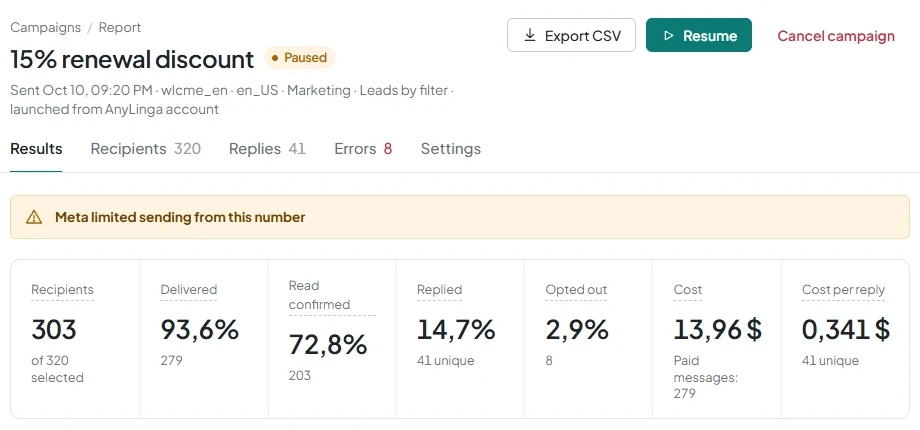Screen dimensions: 920x430
Task: Click the download icon in Export CSV
Action: click(x=530, y=35)
